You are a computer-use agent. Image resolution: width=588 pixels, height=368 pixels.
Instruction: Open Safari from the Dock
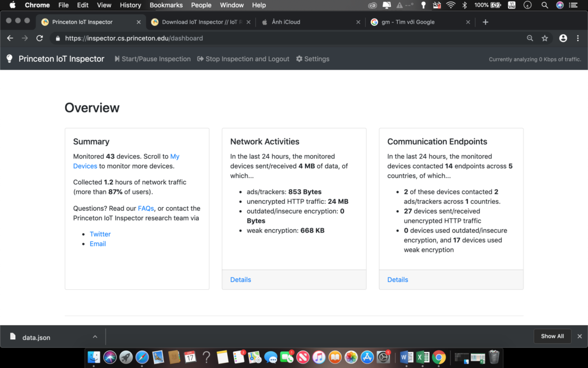(x=142, y=357)
